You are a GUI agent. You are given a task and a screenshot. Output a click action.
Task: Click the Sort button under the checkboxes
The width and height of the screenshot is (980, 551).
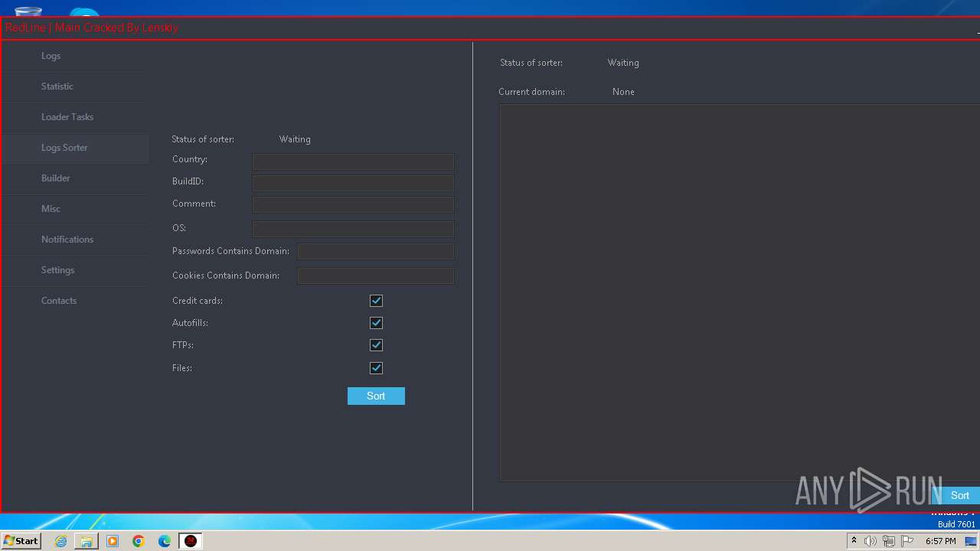[x=376, y=396]
